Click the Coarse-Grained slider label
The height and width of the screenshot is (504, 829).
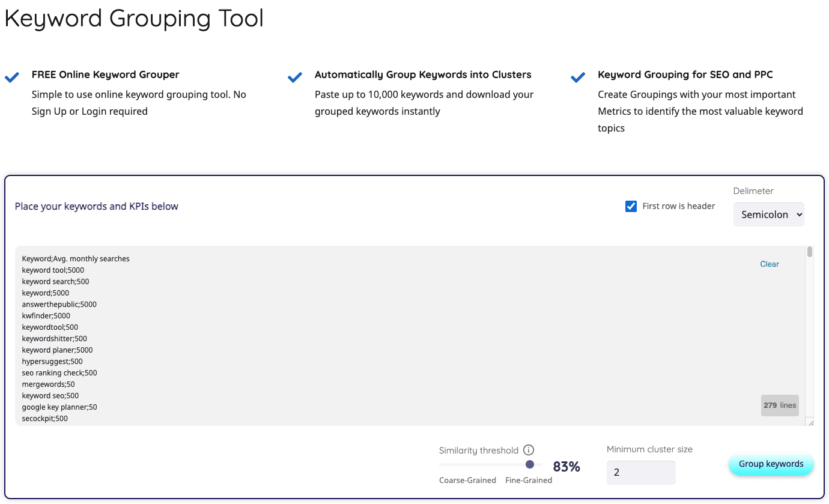click(x=467, y=480)
